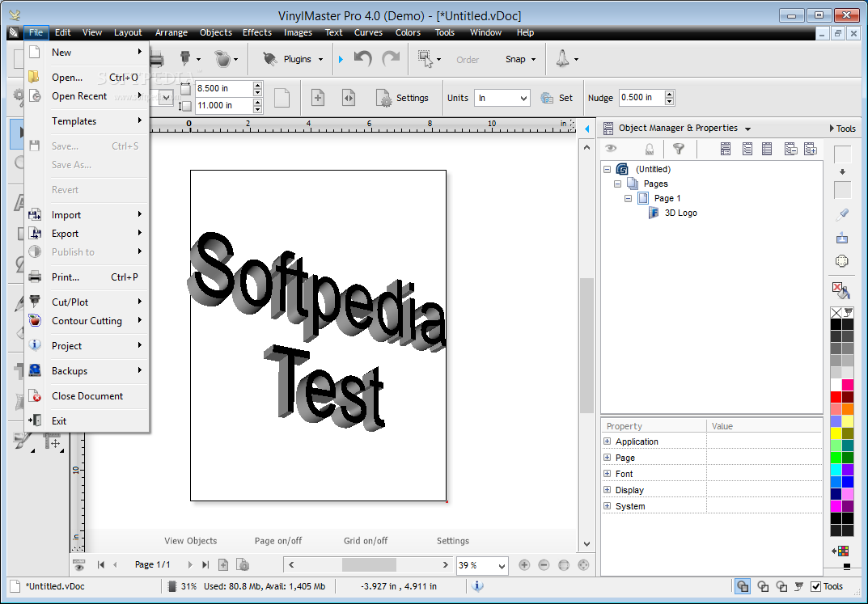Go to the last page button

(x=205, y=564)
